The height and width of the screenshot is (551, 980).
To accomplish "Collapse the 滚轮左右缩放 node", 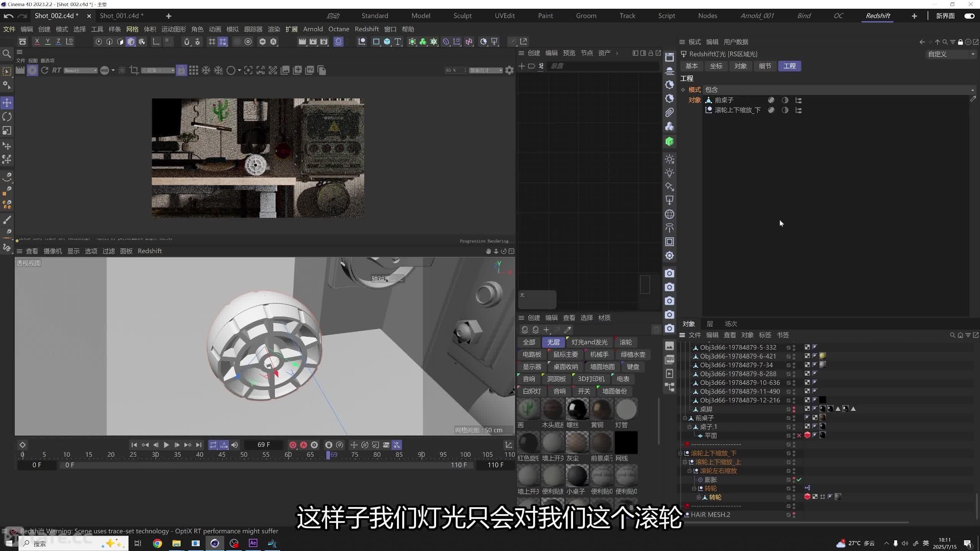I will [689, 471].
